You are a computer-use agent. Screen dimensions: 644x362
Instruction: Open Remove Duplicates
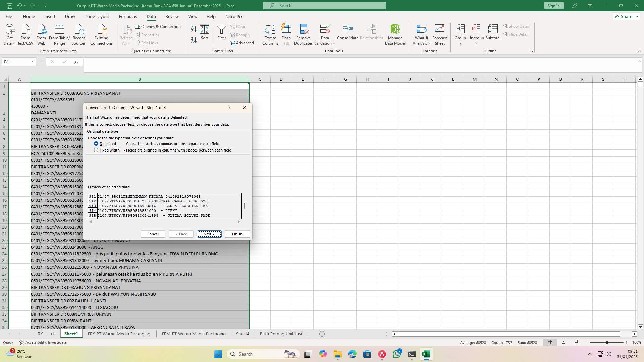(x=303, y=34)
